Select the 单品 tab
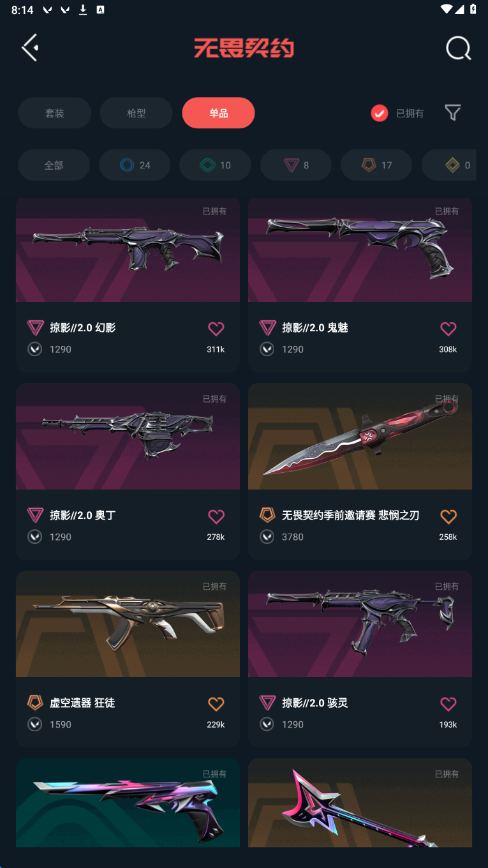The width and height of the screenshot is (488, 868). pyautogui.click(x=218, y=113)
